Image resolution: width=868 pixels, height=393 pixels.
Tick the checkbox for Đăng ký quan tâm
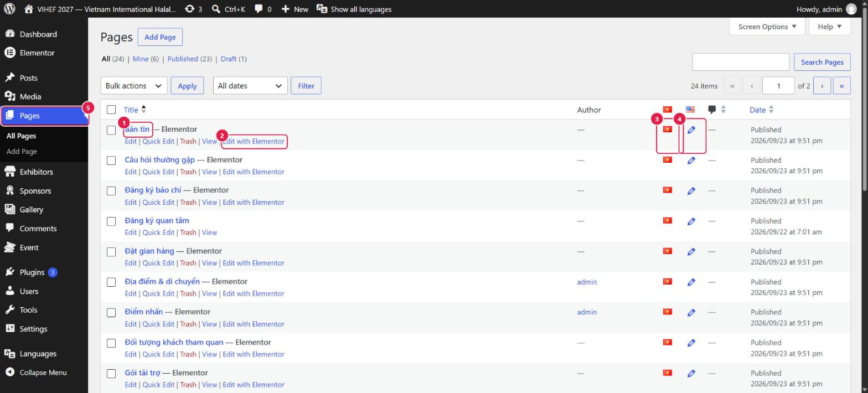(x=111, y=221)
